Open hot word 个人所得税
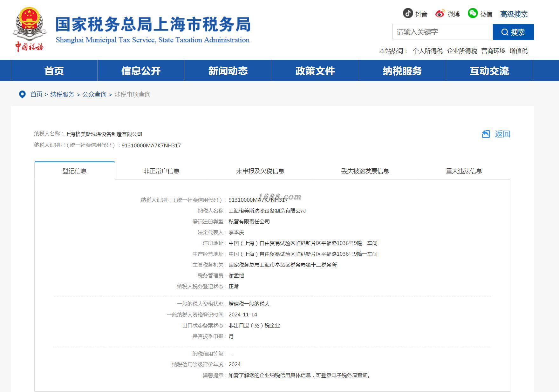This screenshot has height=392, width=559. [427, 51]
